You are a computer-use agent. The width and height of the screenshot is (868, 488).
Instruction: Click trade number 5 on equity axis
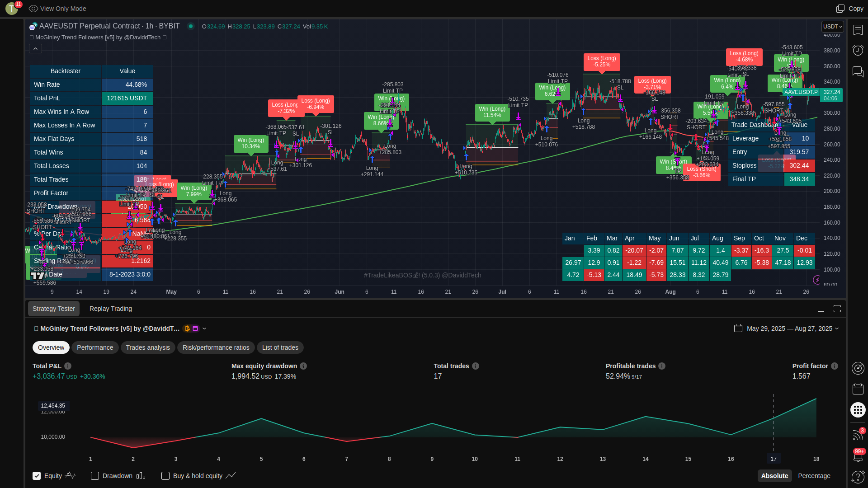pyautogui.click(x=261, y=459)
